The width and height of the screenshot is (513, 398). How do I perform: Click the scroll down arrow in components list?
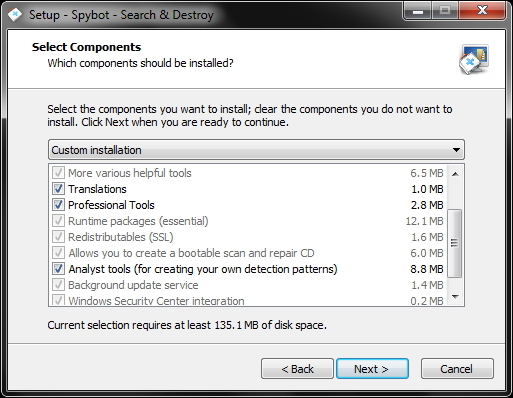coord(455,296)
